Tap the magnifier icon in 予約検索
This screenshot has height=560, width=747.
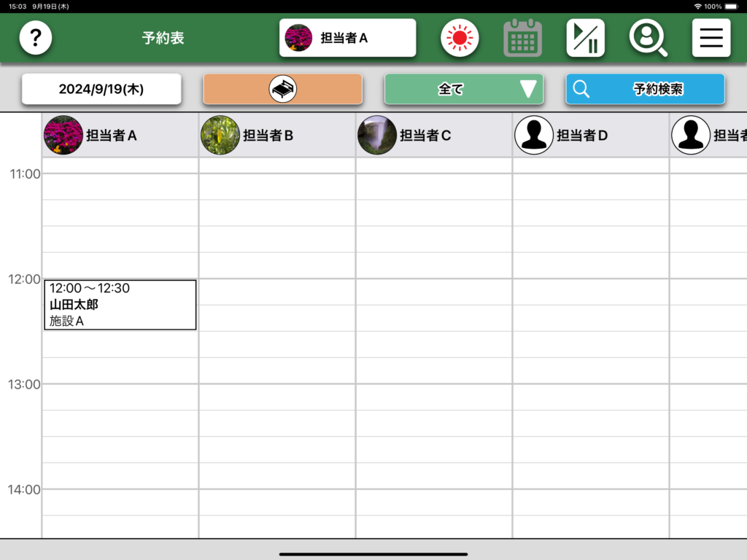pyautogui.click(x=581, y=89)
